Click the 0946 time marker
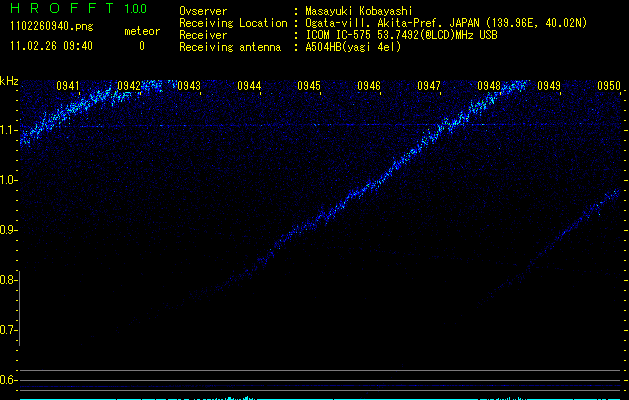The height and width of the screenshot is (400, 629). pos(369,86)
